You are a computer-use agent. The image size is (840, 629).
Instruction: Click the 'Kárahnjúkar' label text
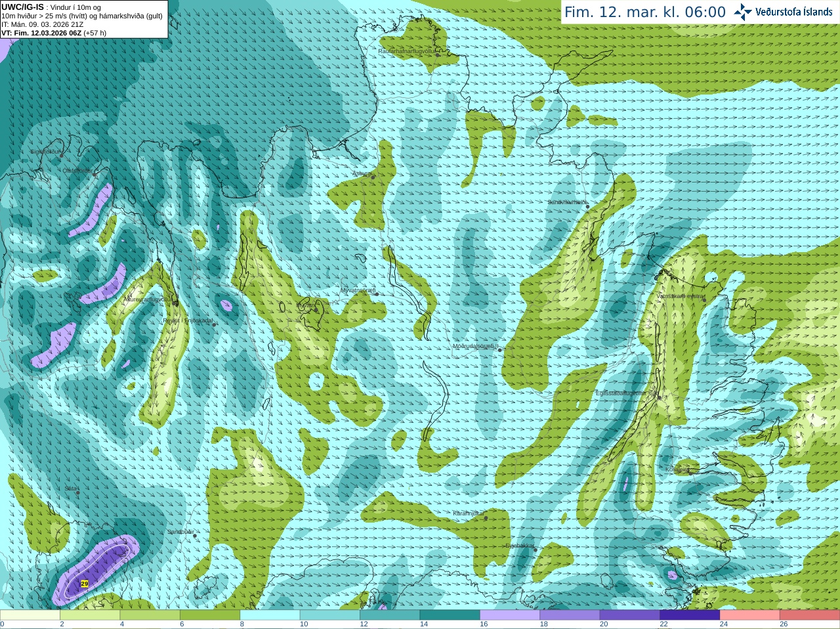pyautogui.click(x=469, y=513)
